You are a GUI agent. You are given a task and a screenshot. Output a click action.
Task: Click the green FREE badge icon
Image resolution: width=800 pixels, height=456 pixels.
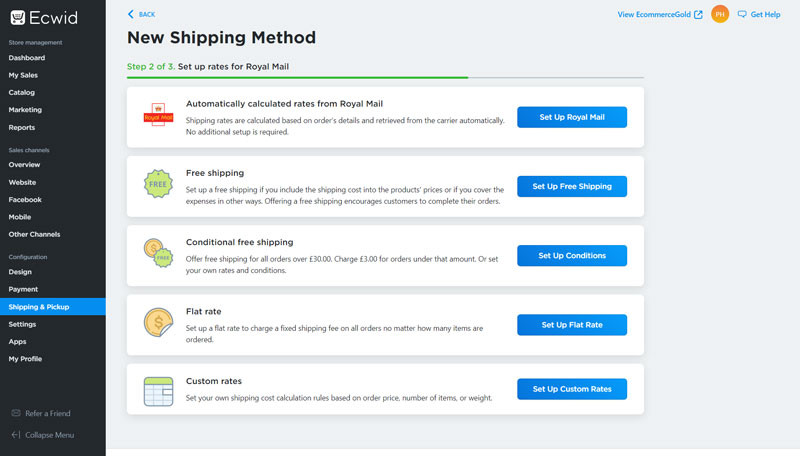tap(158, 184)
